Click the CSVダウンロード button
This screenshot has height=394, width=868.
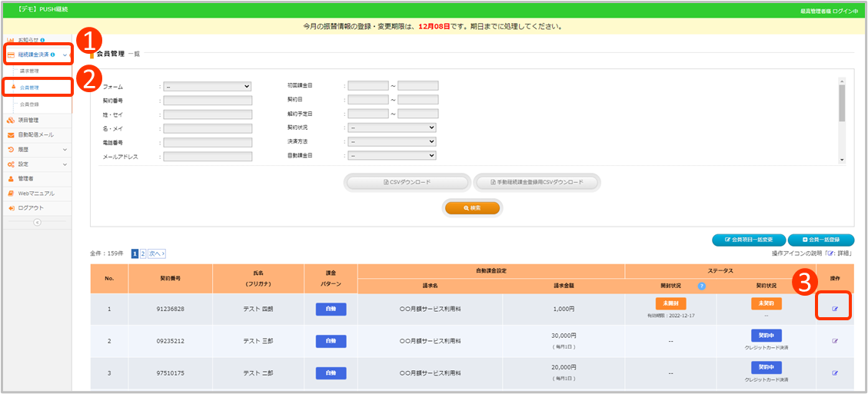[x=407, y=183]
